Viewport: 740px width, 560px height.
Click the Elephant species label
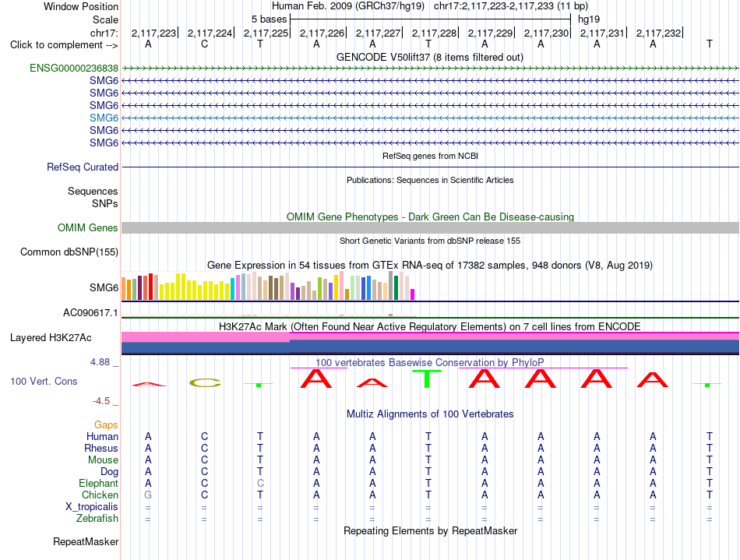click(98, 484)
